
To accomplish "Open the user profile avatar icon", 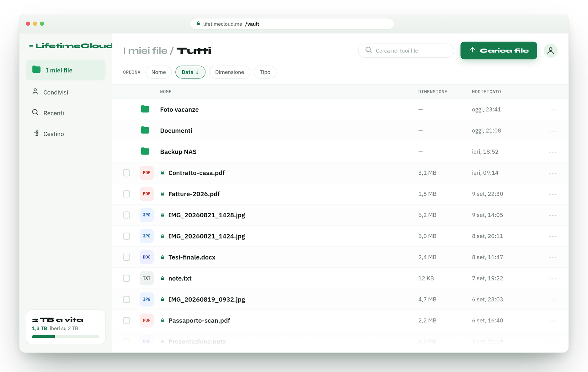I will (x=551, y=51).
